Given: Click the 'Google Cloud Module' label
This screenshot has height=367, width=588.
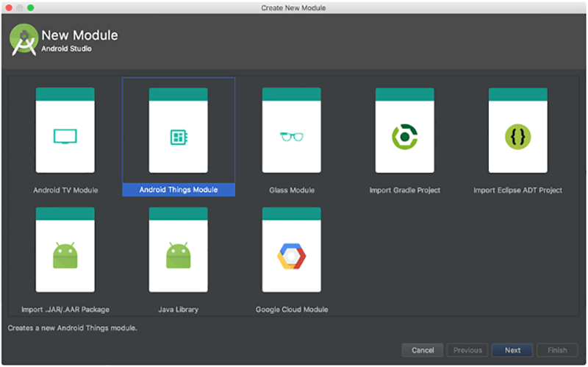Looking at the screenshot, I should point(292,310).
